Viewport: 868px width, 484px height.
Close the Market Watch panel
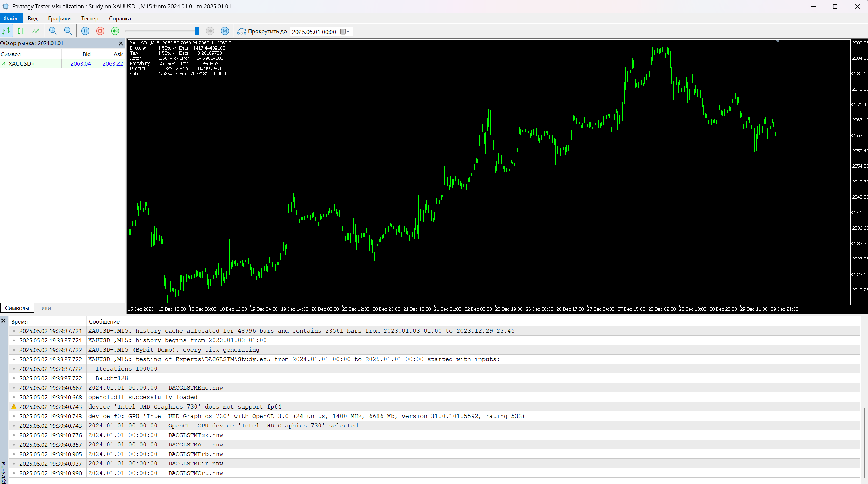click(x=121, y=43)
